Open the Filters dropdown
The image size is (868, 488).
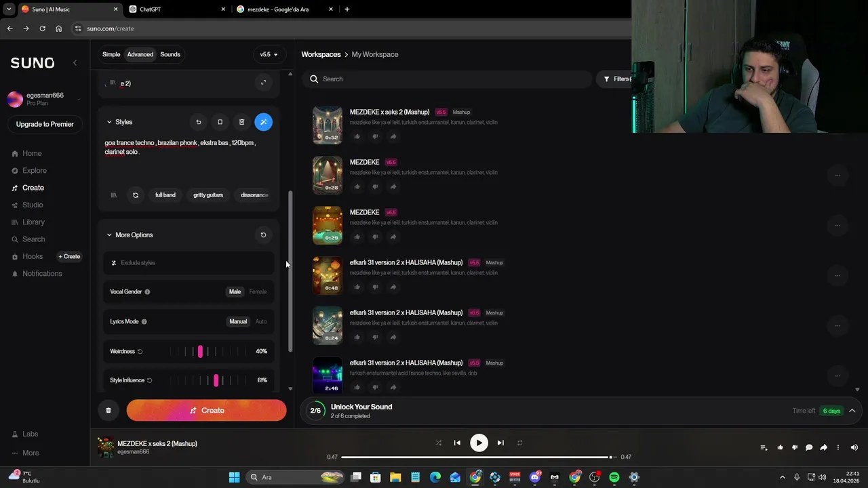pyautogui.click(x=617, y=79)
